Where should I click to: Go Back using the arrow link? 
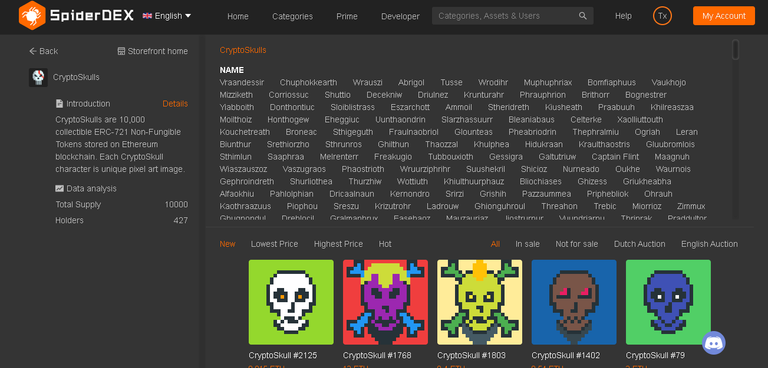[x=44, y=51]
